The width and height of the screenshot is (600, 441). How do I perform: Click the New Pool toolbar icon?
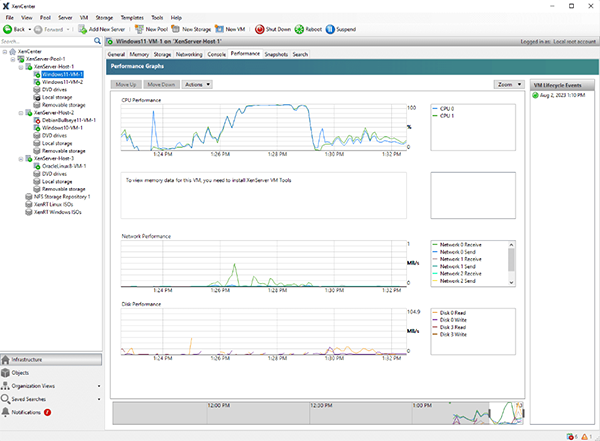click(x=137, y=30)
